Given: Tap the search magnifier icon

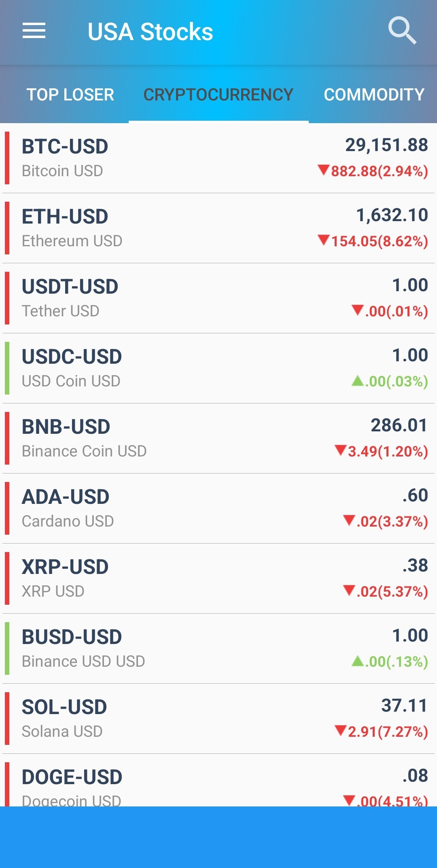Looking at the screenshot, I should click(402, 30).
